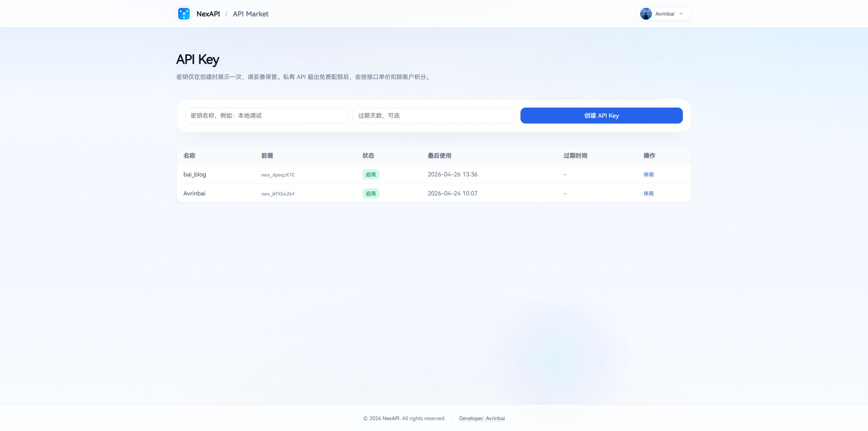Click the Avrinbai user avatar
The image size is (868, 431).
tap(646, 14)
